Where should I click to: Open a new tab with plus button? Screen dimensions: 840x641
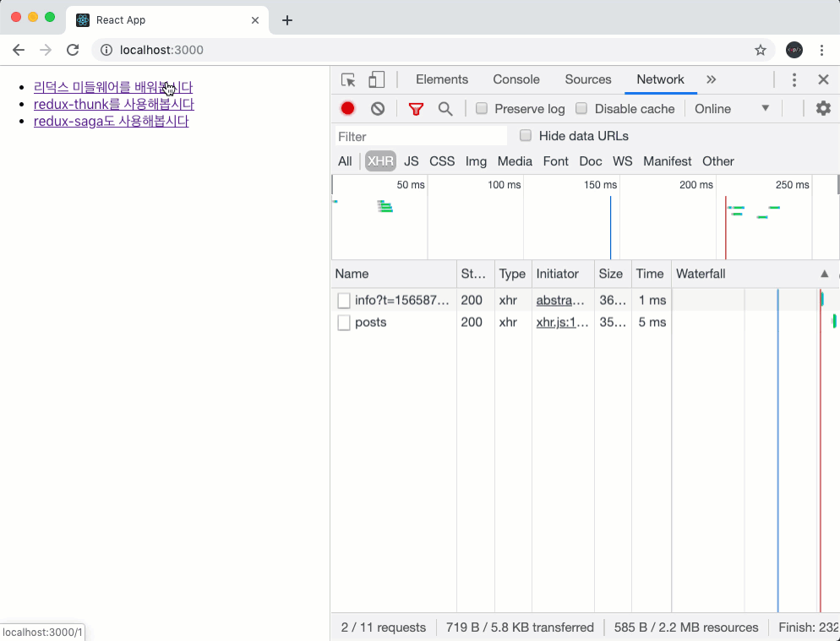pos(287,20)
